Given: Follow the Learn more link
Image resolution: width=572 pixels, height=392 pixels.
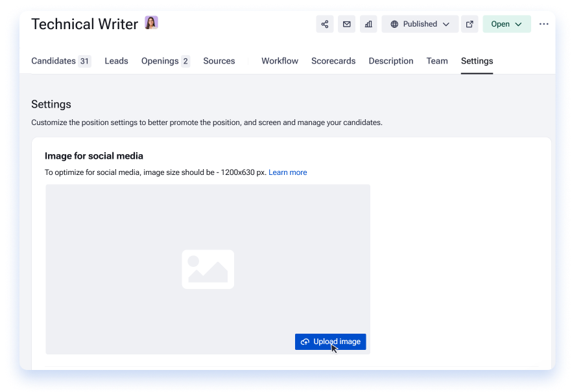Looking at the screenshot, I should [288, 172].
